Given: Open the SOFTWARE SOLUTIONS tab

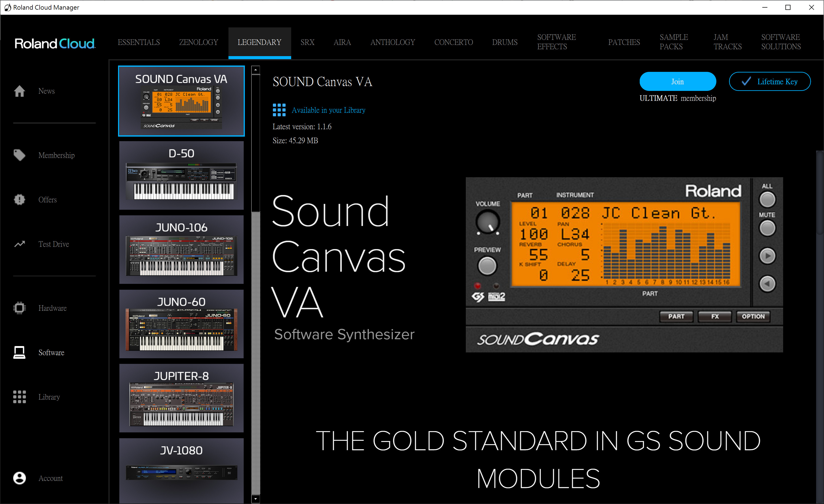Looking at the screenshot, I should pos(781,42).
